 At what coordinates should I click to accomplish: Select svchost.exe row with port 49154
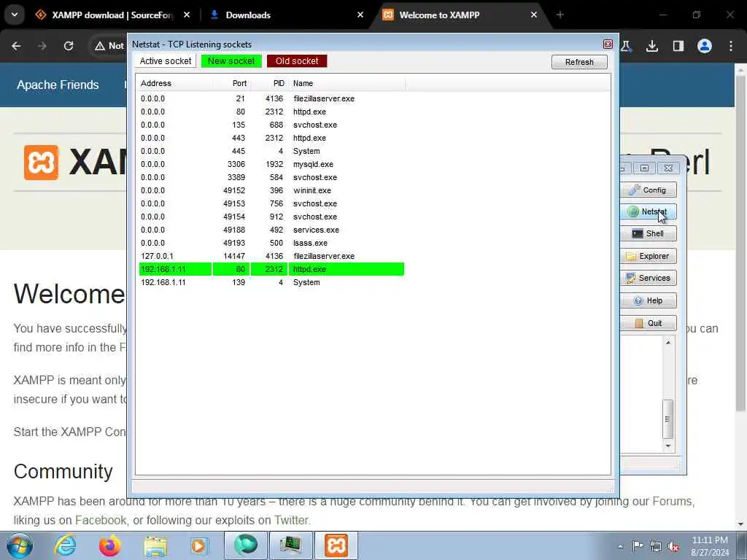[271, 217]
